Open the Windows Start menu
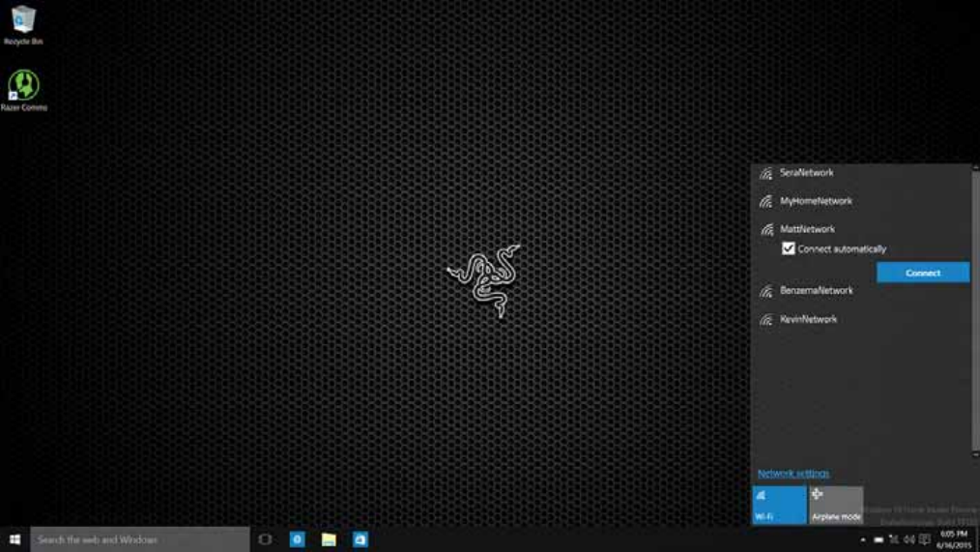Screen dimensions: 980x552 [15, 539]
